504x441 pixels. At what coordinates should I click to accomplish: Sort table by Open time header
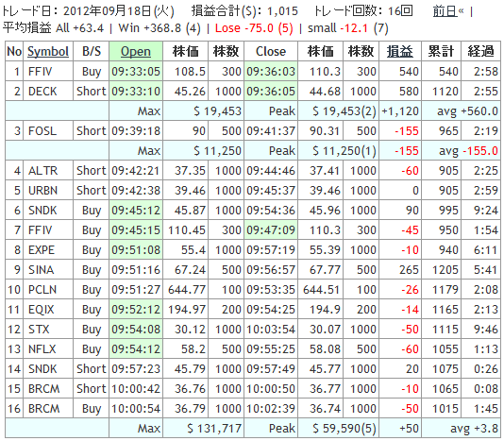coord(136,52)
